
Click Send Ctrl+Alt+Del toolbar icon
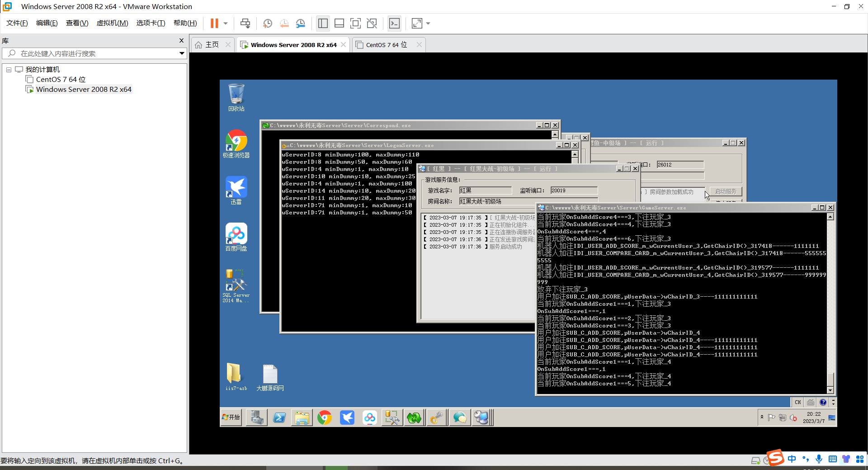point(245,24)
